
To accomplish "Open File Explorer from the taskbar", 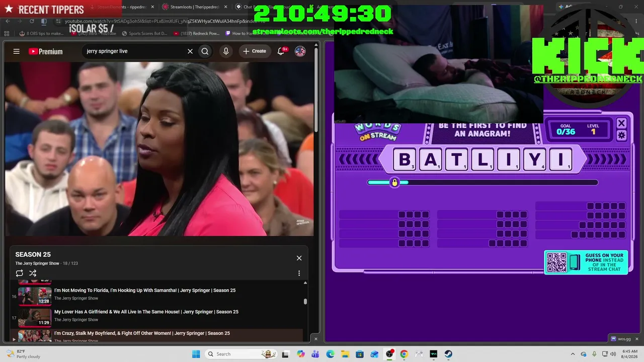I will pos(345,354).
